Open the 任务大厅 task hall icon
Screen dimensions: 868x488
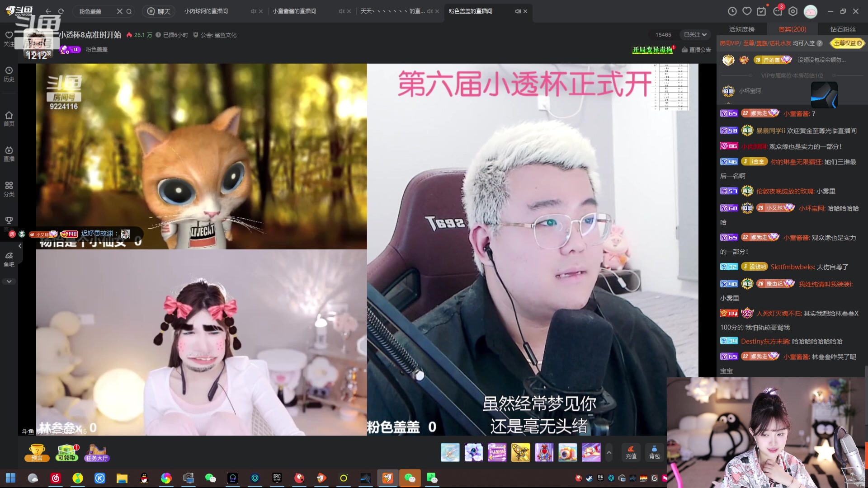click(96, 452)
